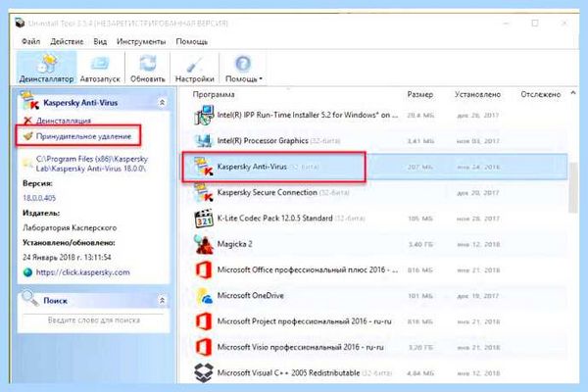Open the Деинсталлятор toolbar section
This screenshot has width=588, height=392.
click(46, 68)
